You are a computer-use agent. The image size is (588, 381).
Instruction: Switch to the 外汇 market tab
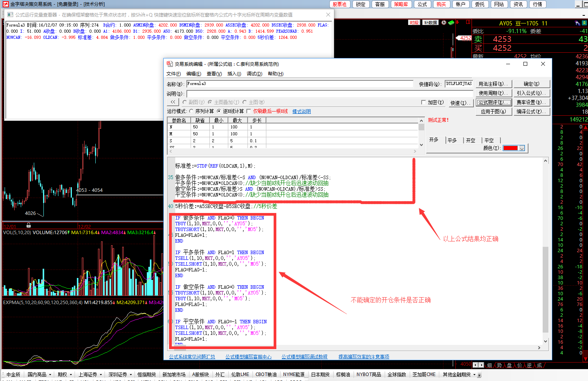220,374
